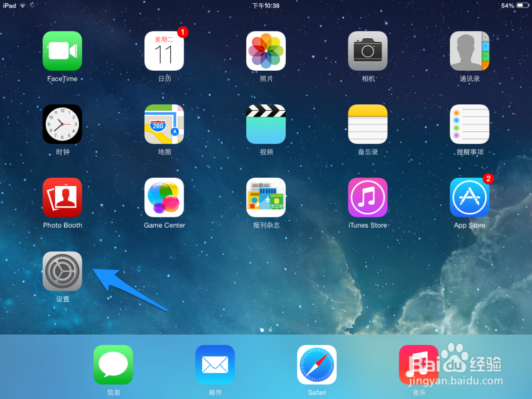Tap the red badge 2 on App Store

pos(488,179)
